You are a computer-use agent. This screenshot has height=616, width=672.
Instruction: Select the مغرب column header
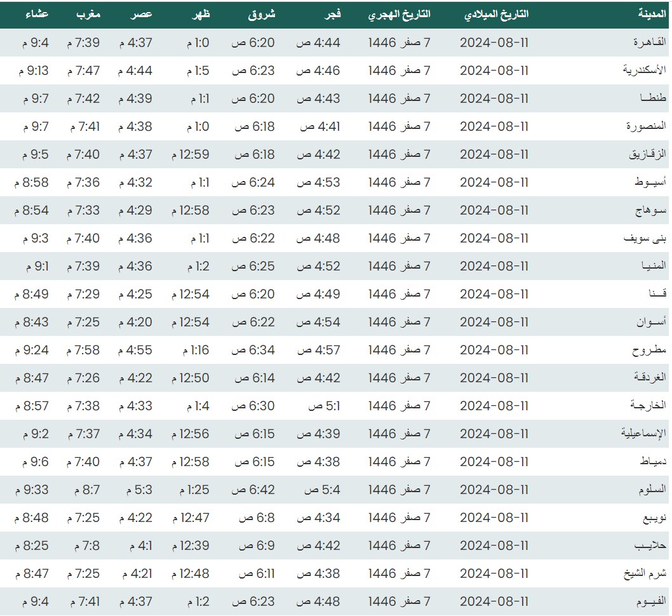tap(88, 15)
